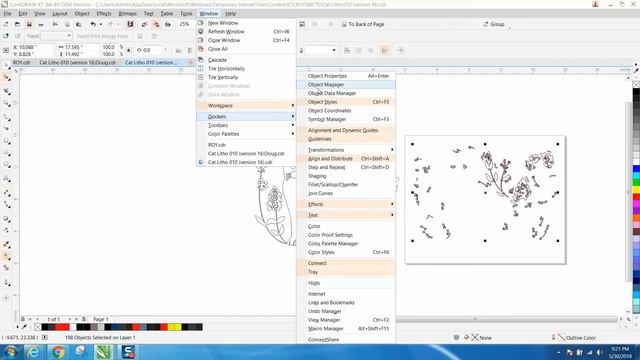Choose Object Styles in Dockers list
Viewport: 640px width, 360px height.
point(346,102)
